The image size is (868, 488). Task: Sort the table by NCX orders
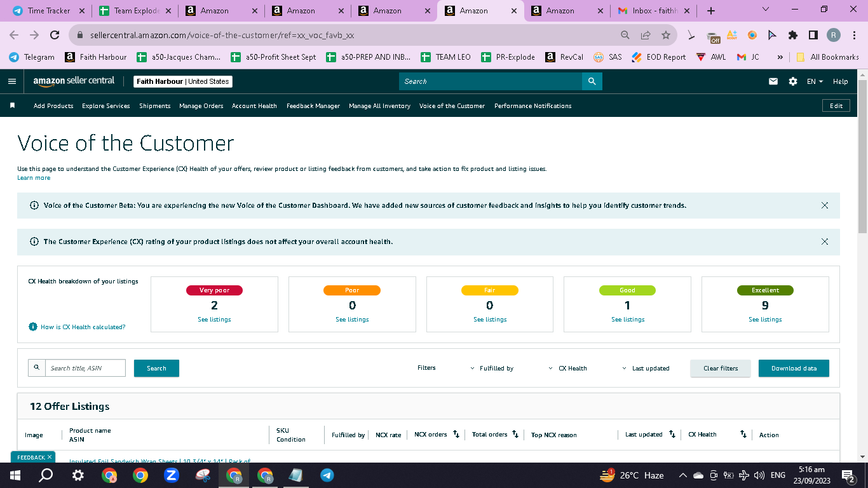[x=456, y=435]
